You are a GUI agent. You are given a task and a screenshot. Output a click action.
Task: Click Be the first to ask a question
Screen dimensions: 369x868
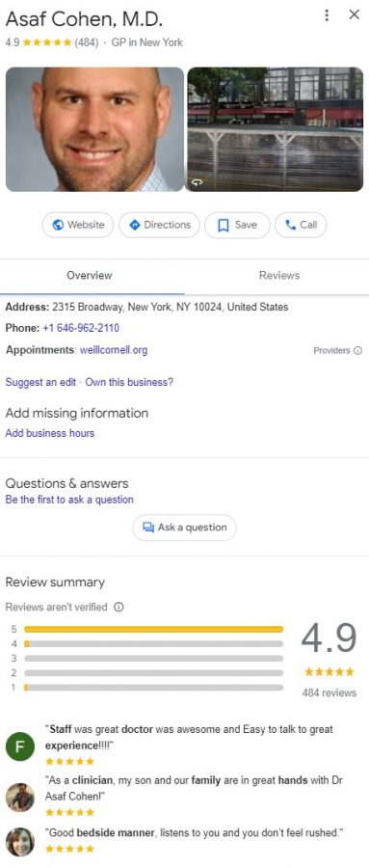point(69,500)
